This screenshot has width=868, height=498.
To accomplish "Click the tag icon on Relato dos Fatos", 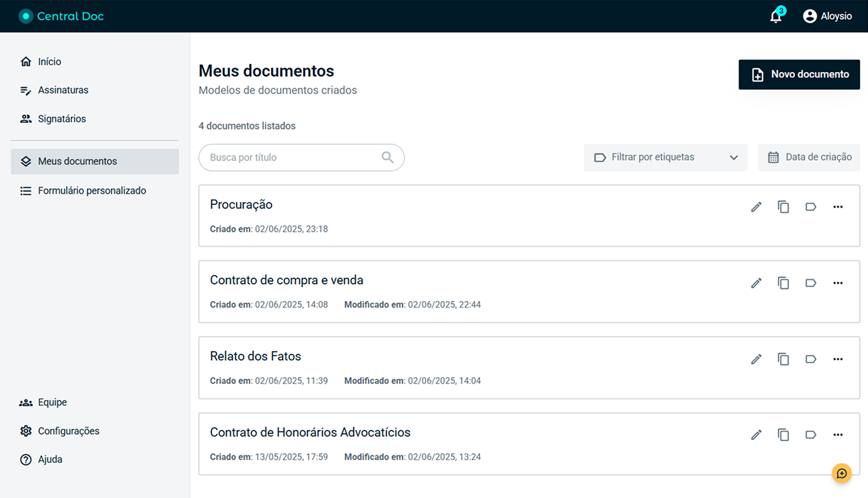I will pyautogui.click(x=811, y=359).
